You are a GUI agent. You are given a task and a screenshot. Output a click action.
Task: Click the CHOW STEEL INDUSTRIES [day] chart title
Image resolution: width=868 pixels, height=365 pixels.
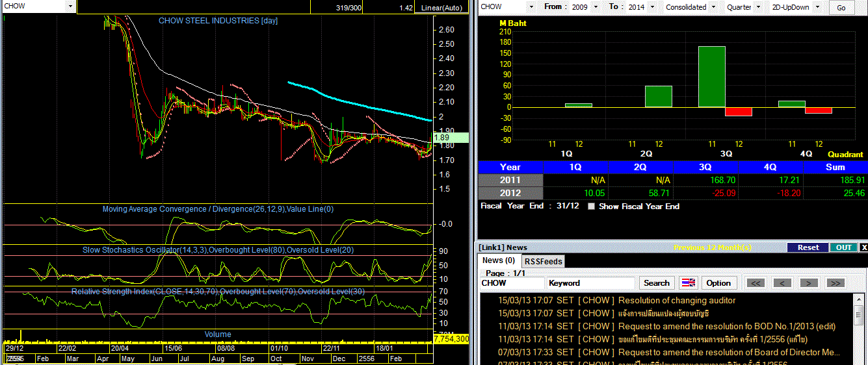coord(218,21)
